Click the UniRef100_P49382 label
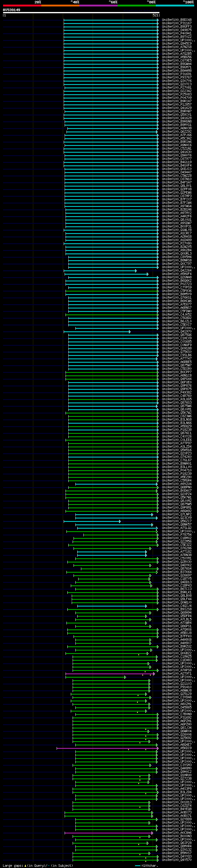The height and width of the screenshot is (868, 197). point(177,393)
